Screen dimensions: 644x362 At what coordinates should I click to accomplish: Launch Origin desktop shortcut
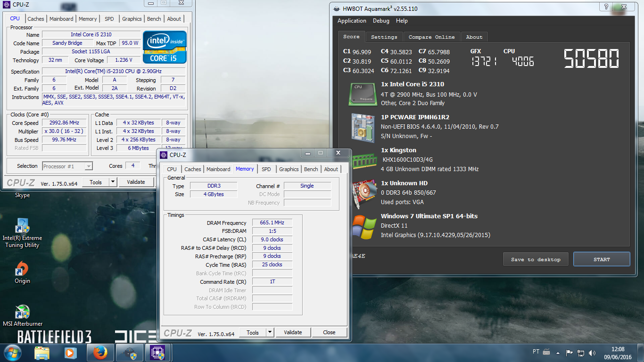[22, 273]
